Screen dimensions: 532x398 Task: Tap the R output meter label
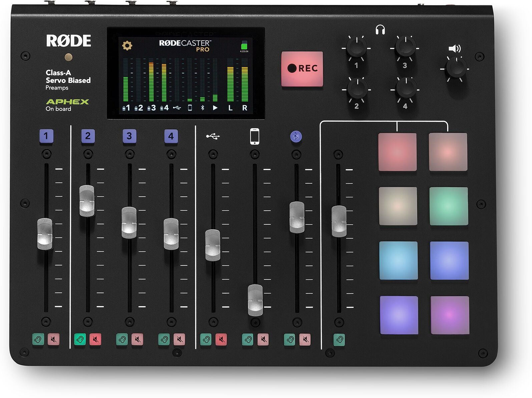(x=244, y=108)
